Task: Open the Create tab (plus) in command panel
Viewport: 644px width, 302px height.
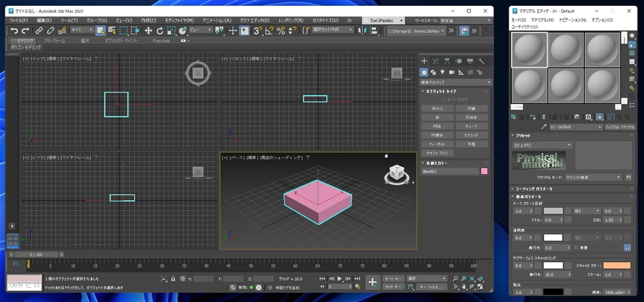Action: point(425,61)
